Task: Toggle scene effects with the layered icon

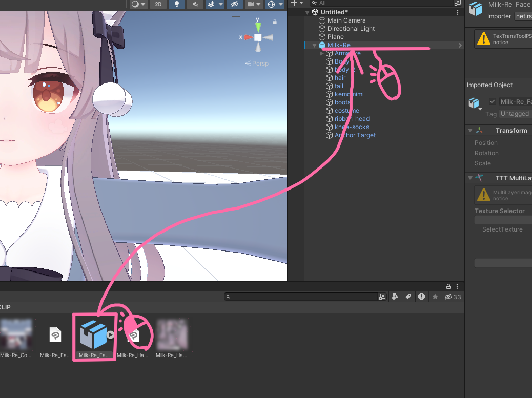Action: 210,4
